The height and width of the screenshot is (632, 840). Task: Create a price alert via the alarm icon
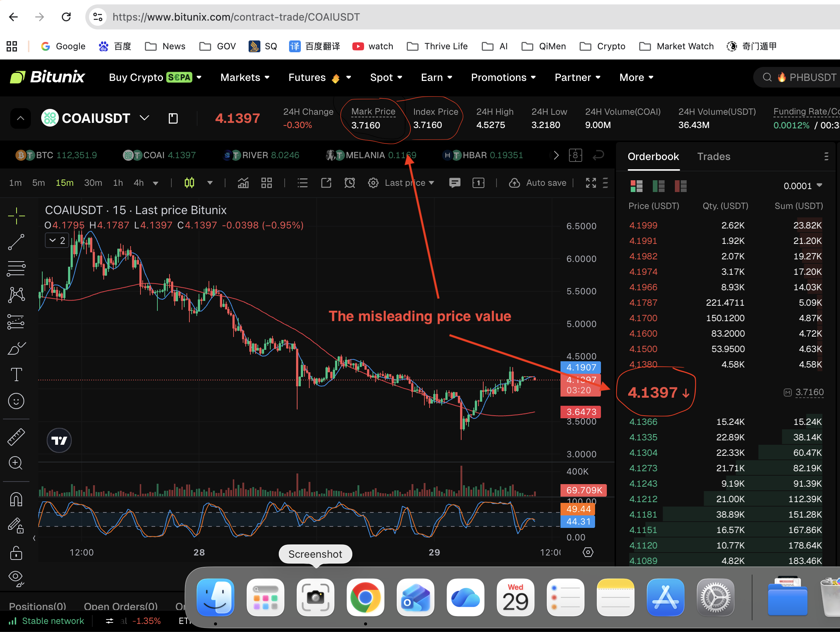[349, 183]
